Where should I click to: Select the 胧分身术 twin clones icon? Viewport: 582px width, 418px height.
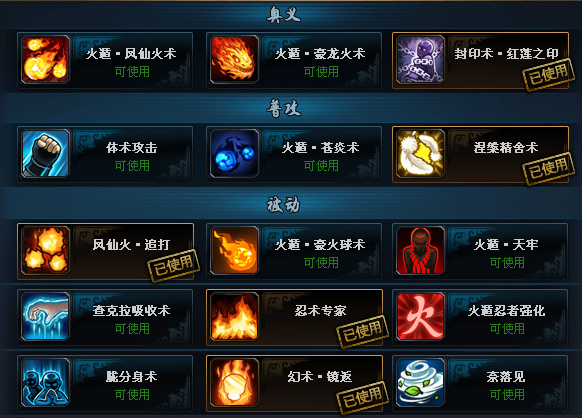pos(45,382)
